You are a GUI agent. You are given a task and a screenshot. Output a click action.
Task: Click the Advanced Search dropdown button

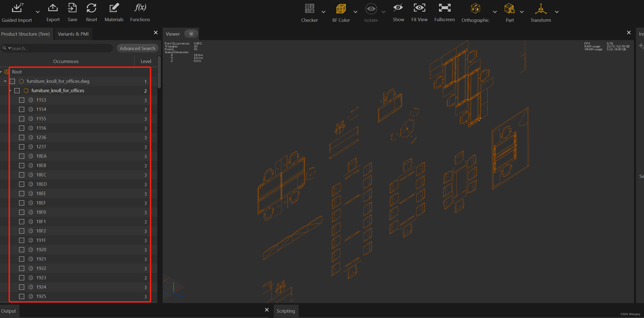(137, 49)
